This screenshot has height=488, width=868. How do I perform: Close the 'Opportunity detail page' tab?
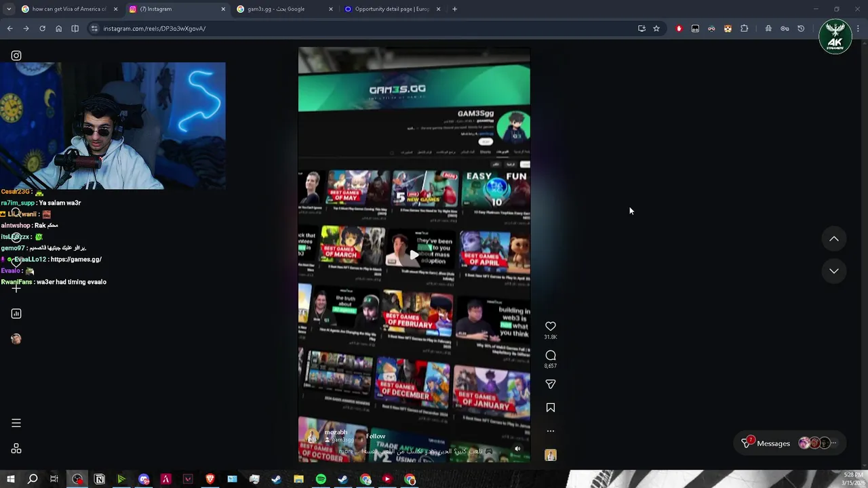pyautogui.click(x=438, y=9)
